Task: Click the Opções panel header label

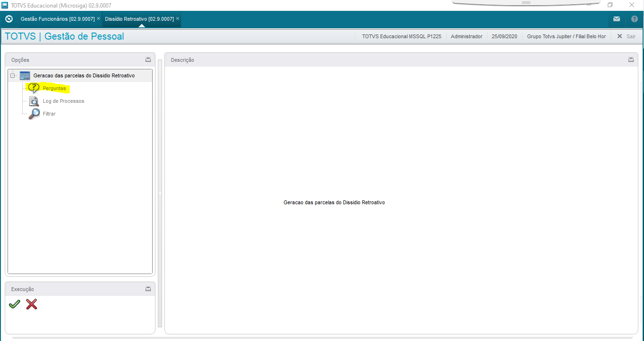Action: tap(20, 60)
